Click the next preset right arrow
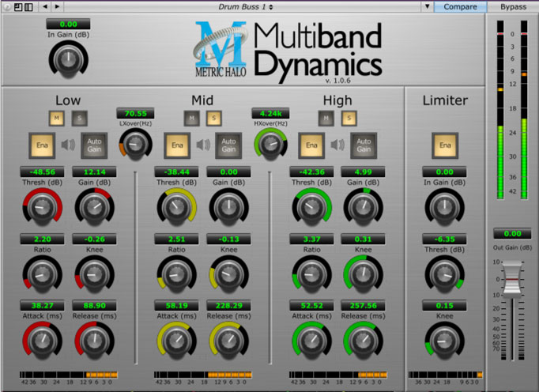539x392 pixels. tap(58, 6)
